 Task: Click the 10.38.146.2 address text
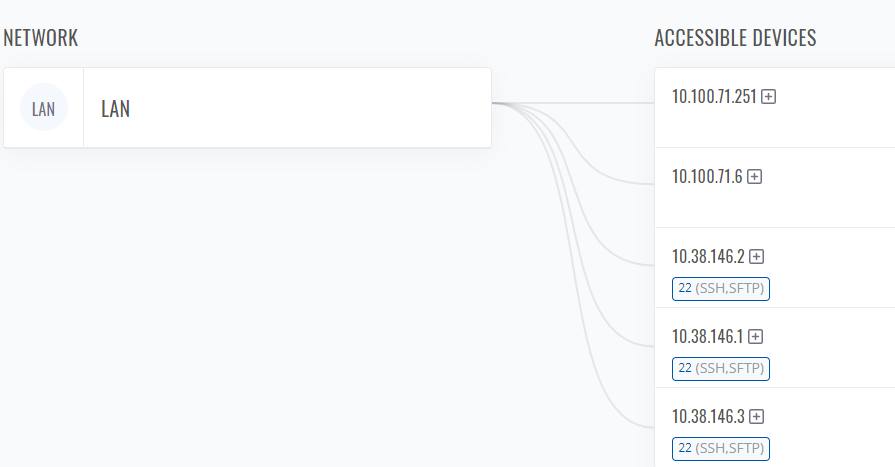click(x=708, y=256)
